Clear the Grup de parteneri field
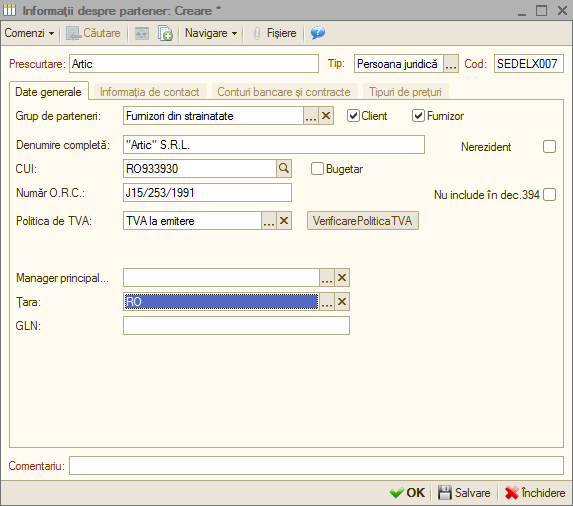The height and width of the screenshot is (506, 573). point(326,116)
